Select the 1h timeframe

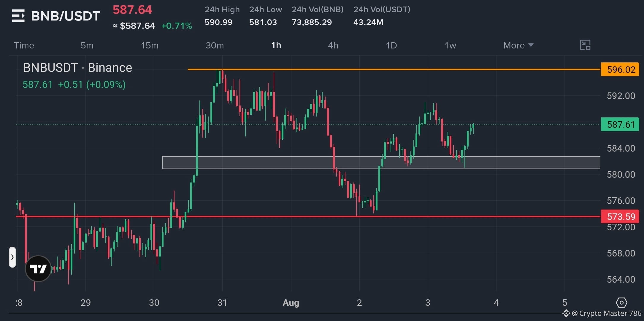point(276,45)
